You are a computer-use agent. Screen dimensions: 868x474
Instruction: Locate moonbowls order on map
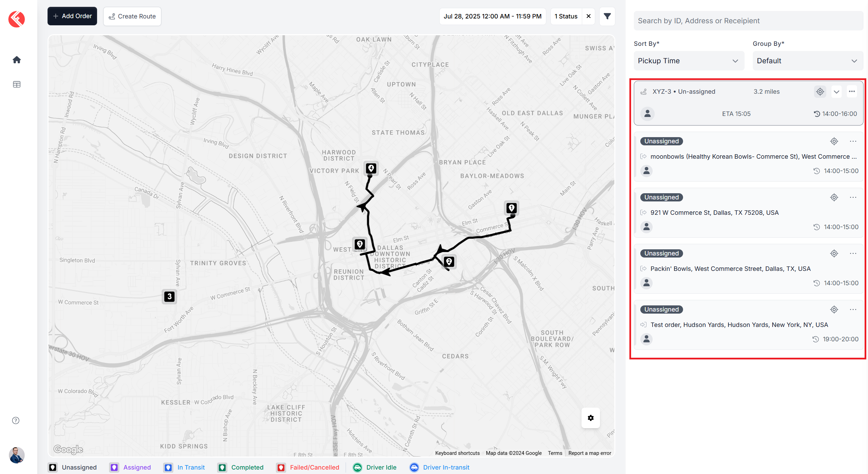click(834, 141)
